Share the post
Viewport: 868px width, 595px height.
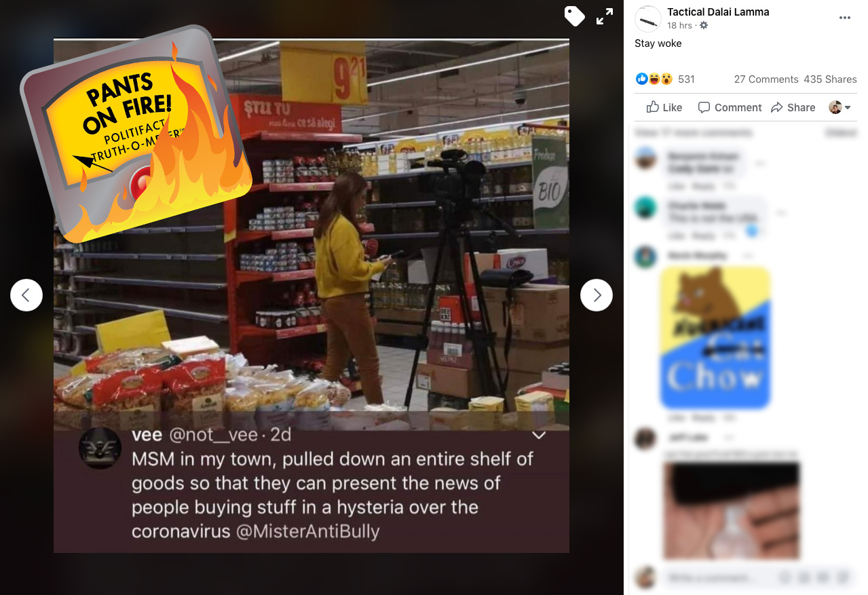(x=793, y=107)
